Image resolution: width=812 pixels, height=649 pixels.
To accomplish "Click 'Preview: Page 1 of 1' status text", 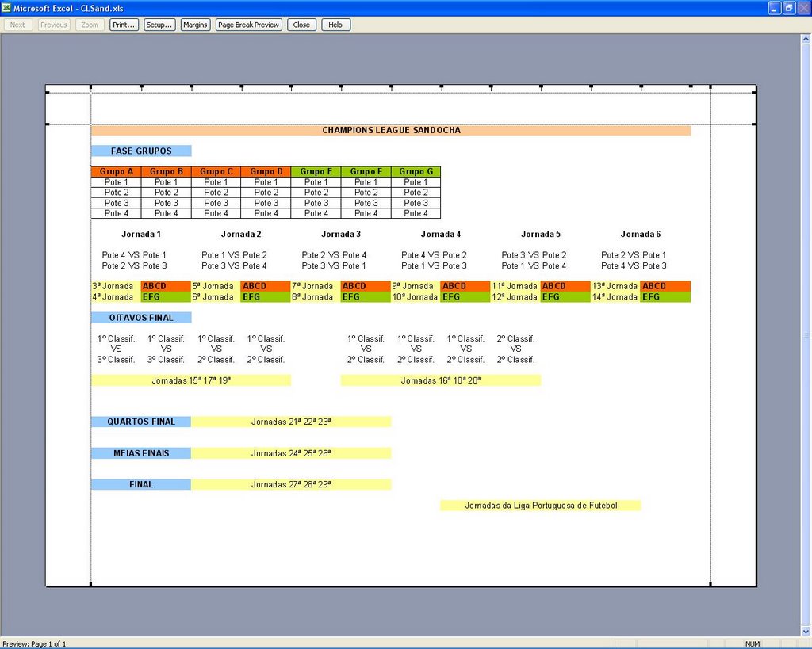I will (x=35, y=643).
